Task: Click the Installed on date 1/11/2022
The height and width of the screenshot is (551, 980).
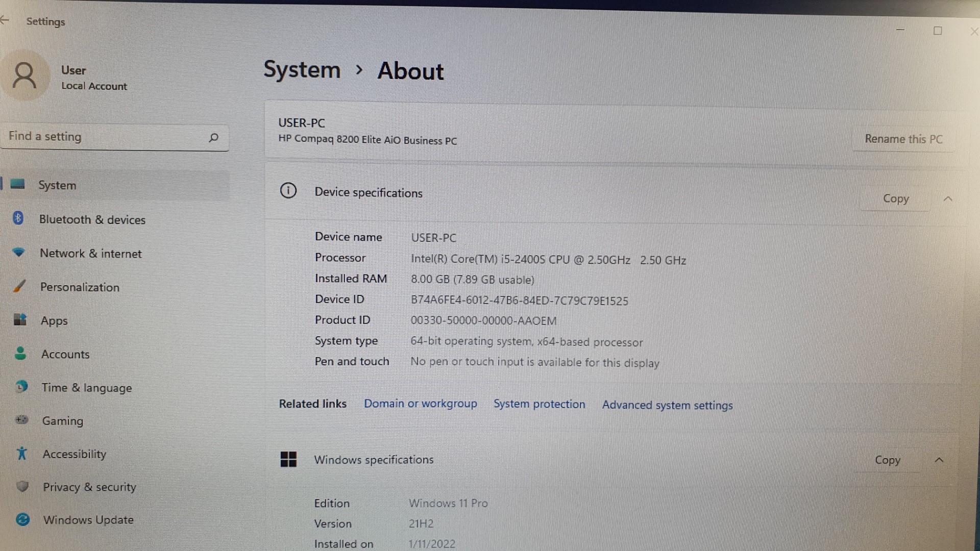Action: click(432, 544)
